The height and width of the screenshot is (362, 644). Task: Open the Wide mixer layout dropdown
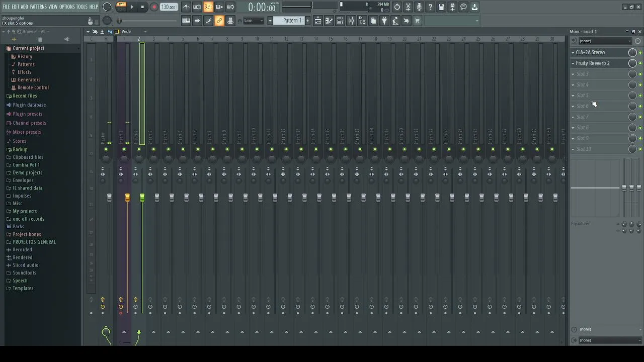133,32
